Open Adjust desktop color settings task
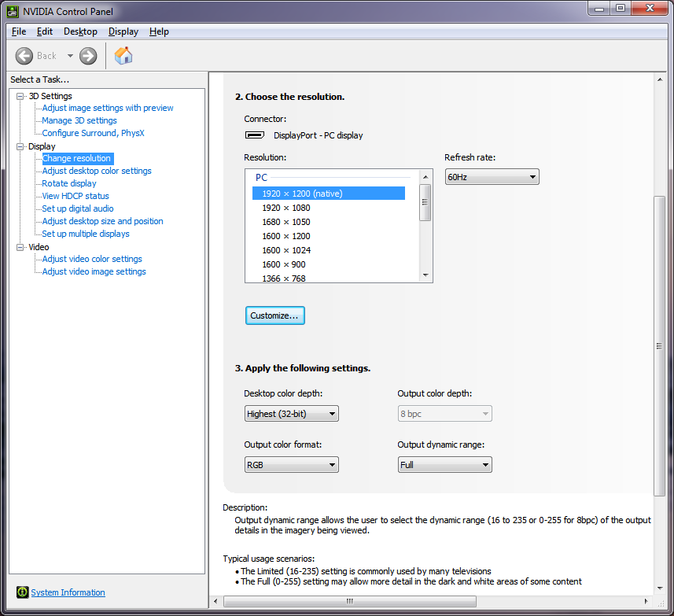674x616 pixels. [x=97, y=171]
